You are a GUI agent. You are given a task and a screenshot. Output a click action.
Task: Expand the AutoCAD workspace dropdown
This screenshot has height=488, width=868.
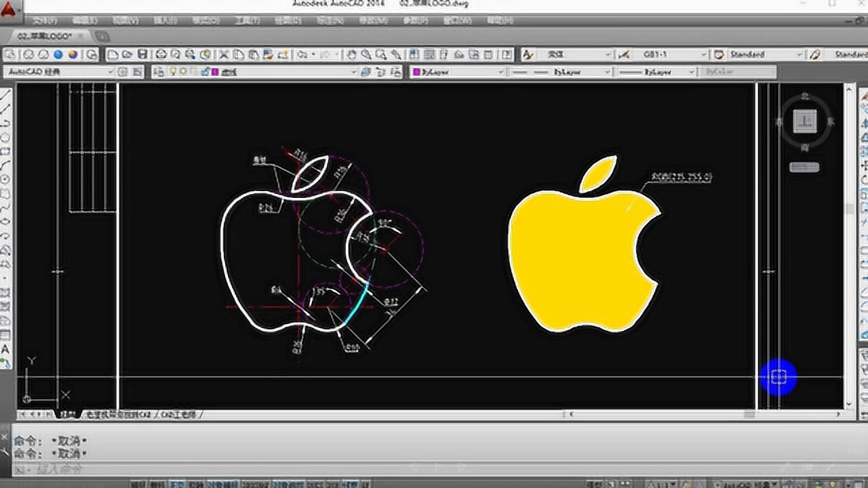click(x=111, y=71)
